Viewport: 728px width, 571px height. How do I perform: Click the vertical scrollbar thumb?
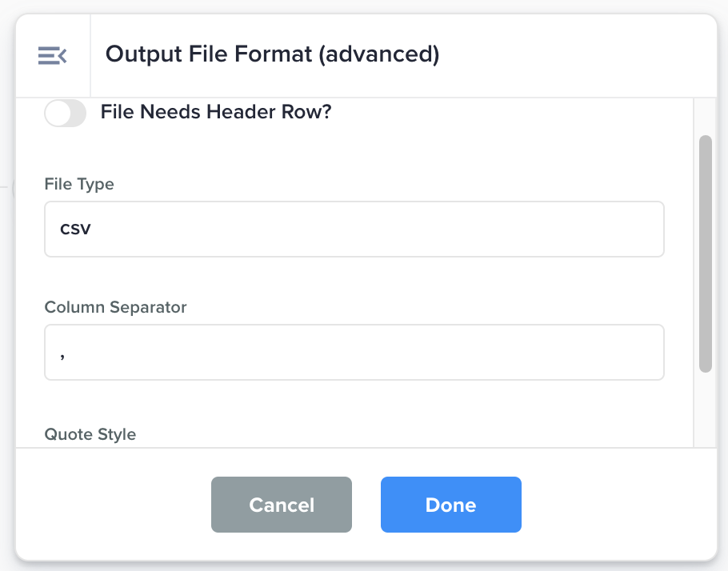coord(705,254)
